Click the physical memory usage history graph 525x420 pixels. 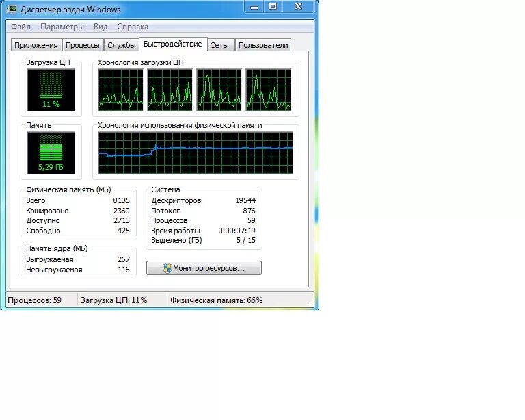pyautogui.click(x=196, y=153)
